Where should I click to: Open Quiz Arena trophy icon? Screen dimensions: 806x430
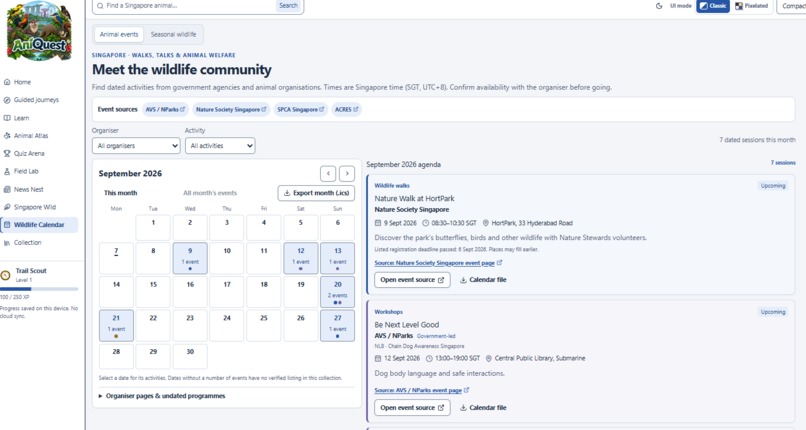(x=7, y=153)
